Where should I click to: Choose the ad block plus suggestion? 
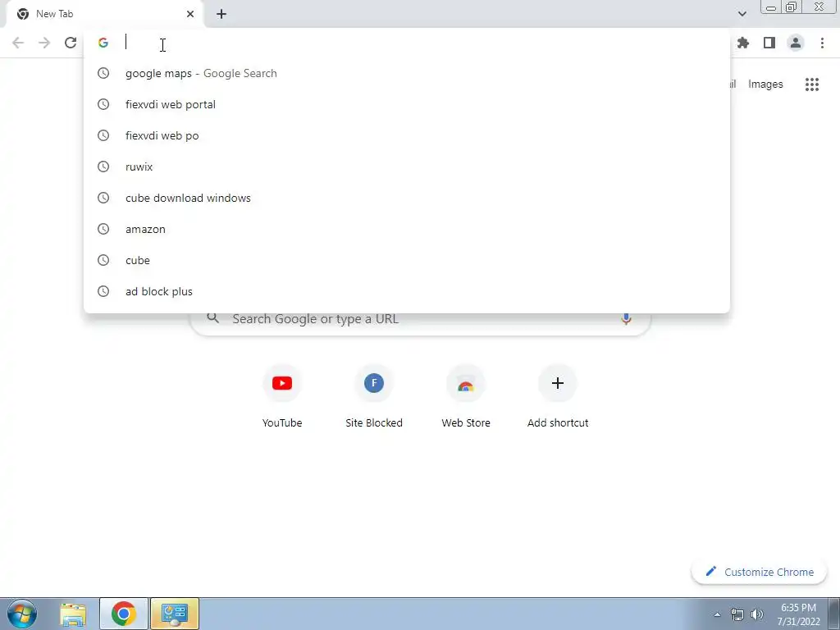(407, 291)
